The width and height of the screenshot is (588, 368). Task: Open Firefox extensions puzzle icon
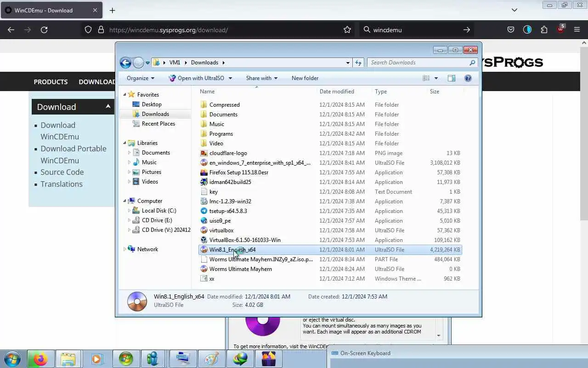544,30
